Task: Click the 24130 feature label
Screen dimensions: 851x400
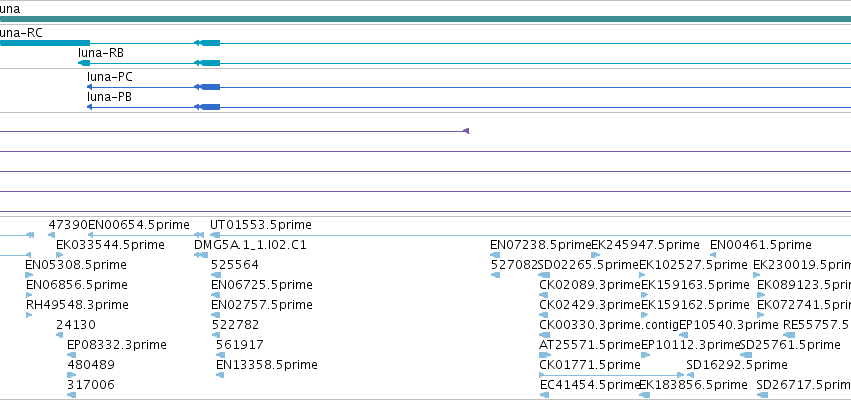Action: click(x=76, y=325)
